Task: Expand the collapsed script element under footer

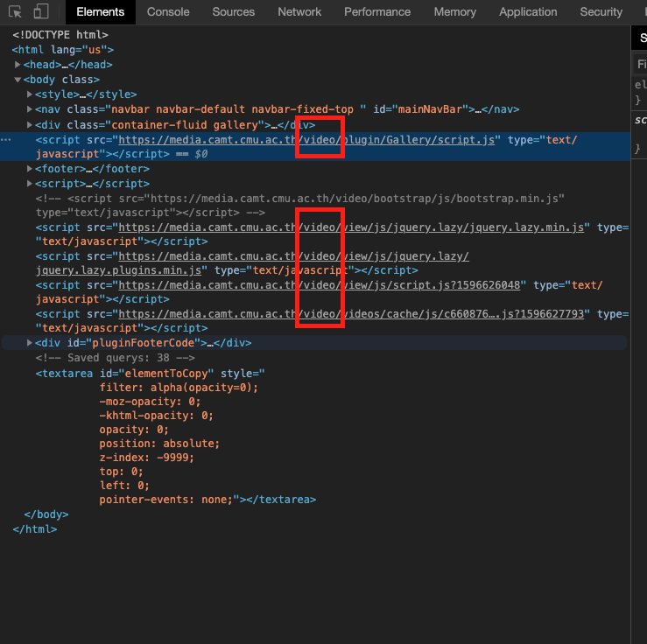Action: click(x=29, y=184)
